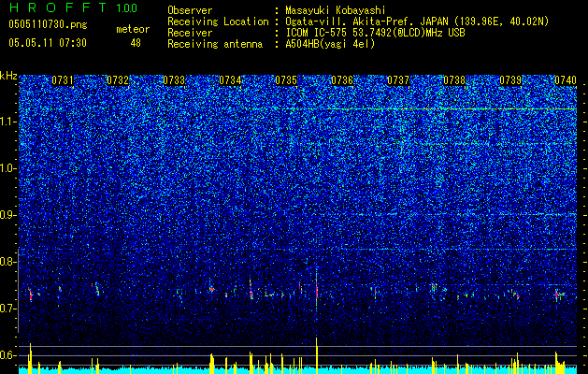Click the Observer field label

click(190, 10)
